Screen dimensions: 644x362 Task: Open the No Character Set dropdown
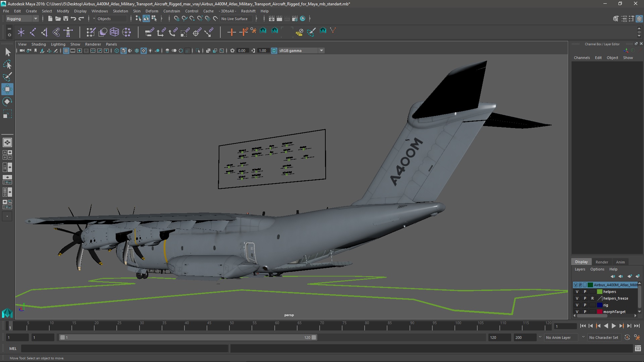tap(604, 338)
